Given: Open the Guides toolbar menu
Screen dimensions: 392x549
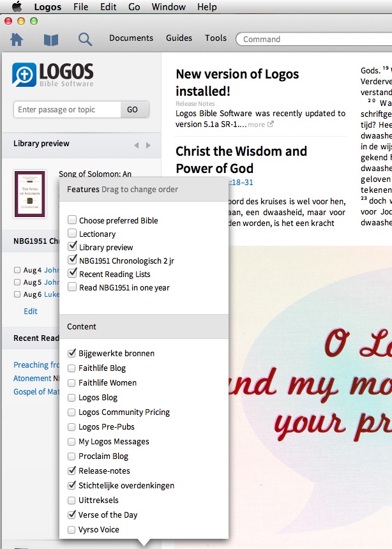Looking at the screenshot, I should pos(179,38).
